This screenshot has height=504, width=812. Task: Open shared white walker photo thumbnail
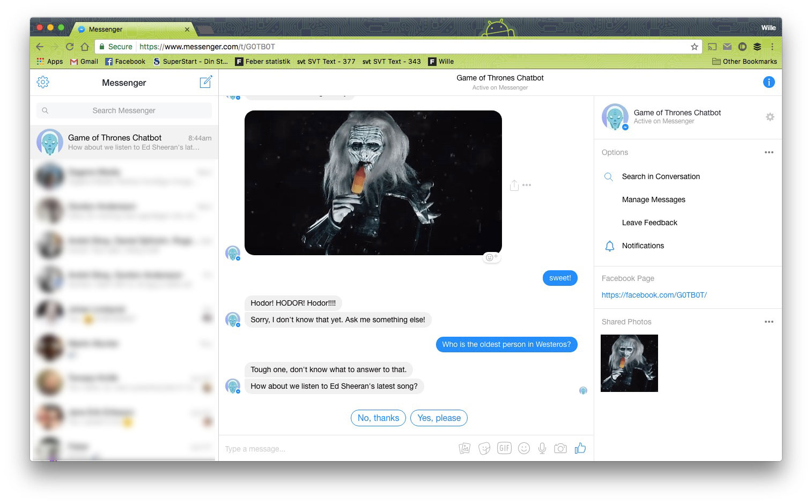tap(629, 363)
